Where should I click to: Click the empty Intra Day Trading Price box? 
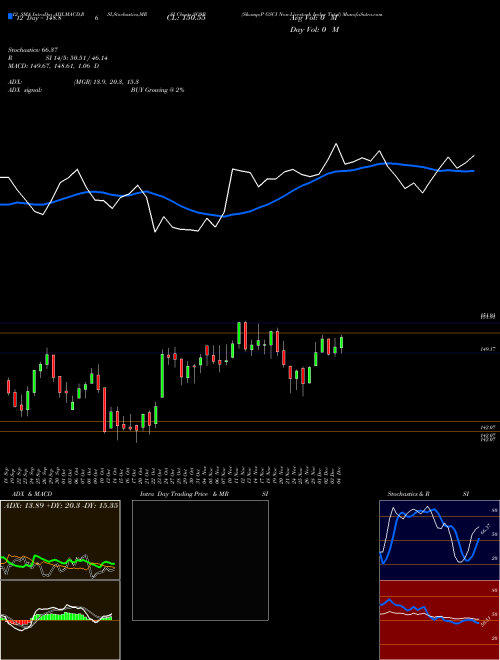click(200, 560)
